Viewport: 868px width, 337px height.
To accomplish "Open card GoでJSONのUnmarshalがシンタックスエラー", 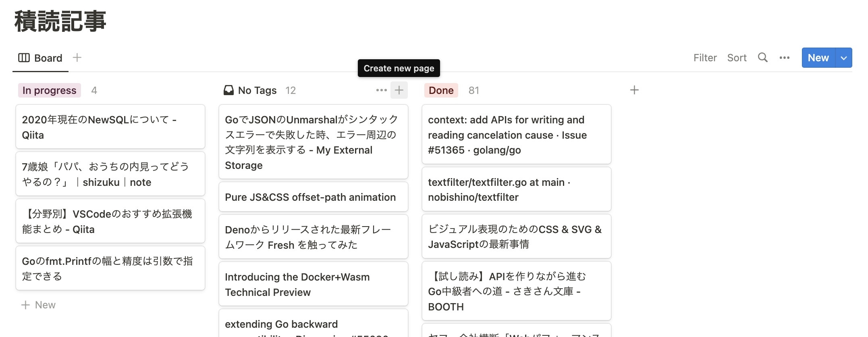I will 314,142.
